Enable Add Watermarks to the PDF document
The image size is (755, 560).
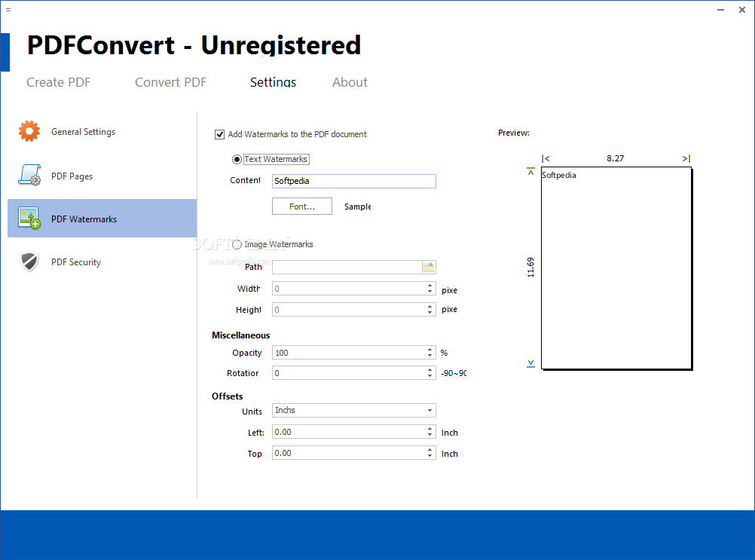(219, 134)
